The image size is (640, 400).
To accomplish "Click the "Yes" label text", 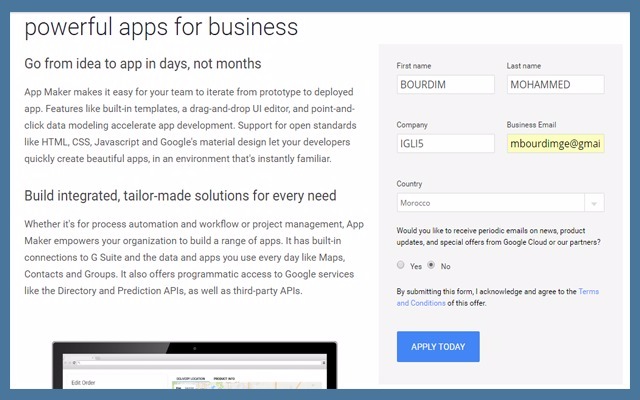I will 415,266.
